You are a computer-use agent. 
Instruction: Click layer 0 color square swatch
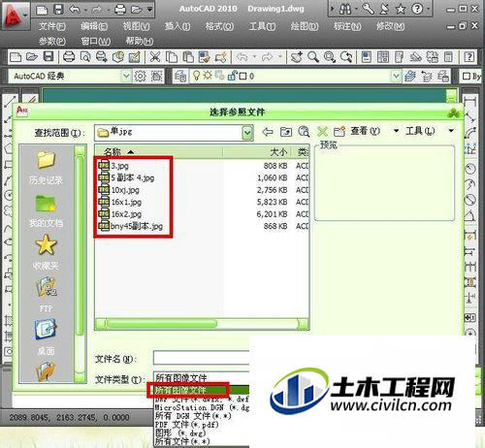(242, 77)
